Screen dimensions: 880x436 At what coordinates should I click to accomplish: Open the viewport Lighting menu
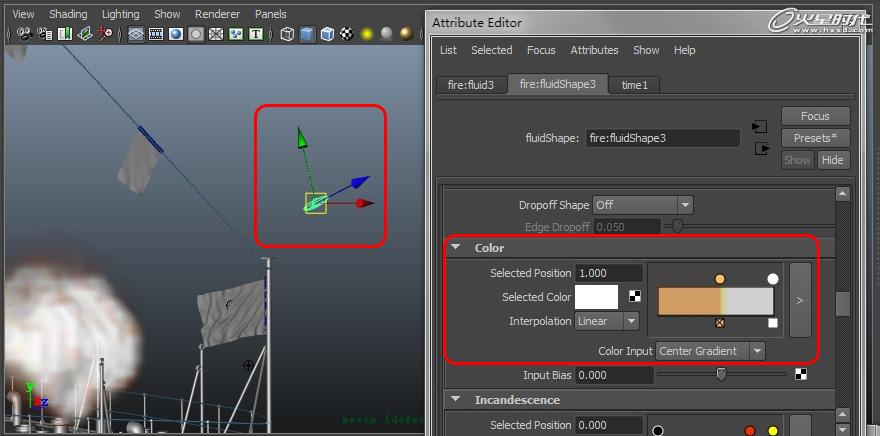pos(120,14)
